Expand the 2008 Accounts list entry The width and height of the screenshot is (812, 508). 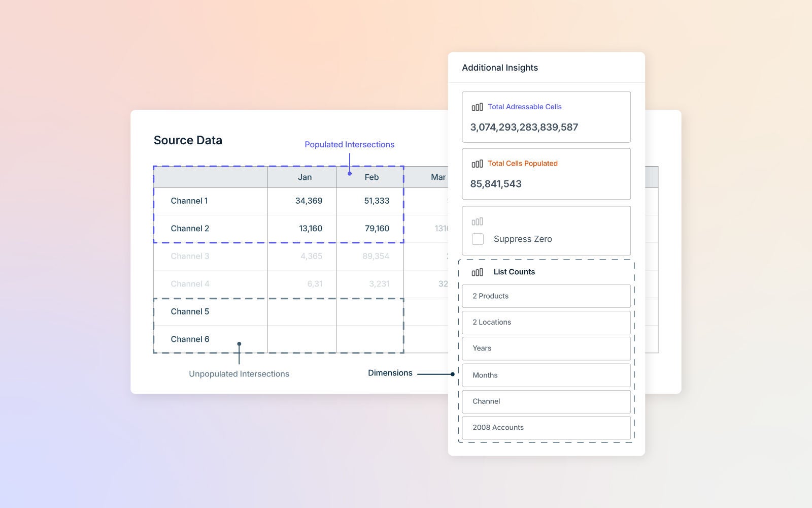pyautogui.click(x=546, y=427)
